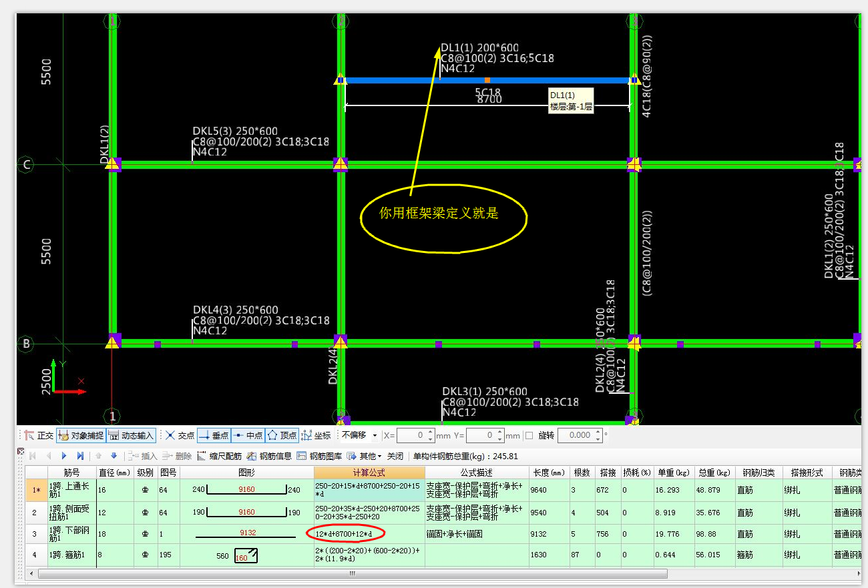Click length cell 9640
This screenshot has height=588, width=868.
[x=550, y=490]
